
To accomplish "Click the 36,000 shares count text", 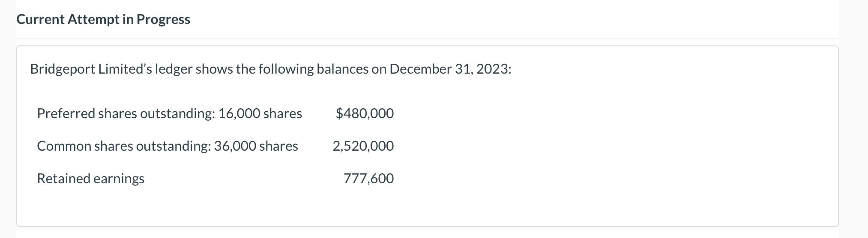I will [256, 146].
